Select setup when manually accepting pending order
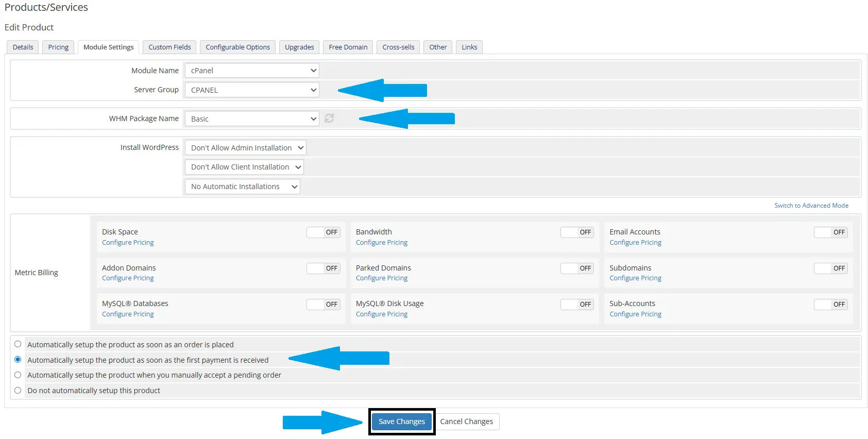This screenshot has height=439, width=868. (x=18, y=375)
